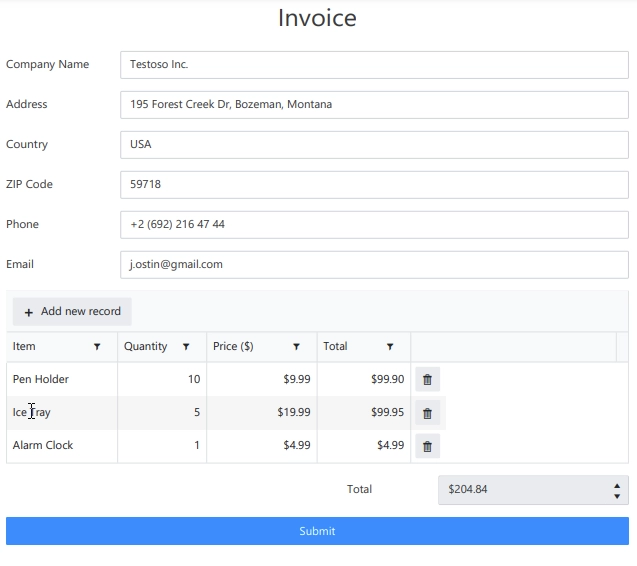637x566 pixels.
Task: Click the Alarm Clock row total cell
Action: pos(364,446)
